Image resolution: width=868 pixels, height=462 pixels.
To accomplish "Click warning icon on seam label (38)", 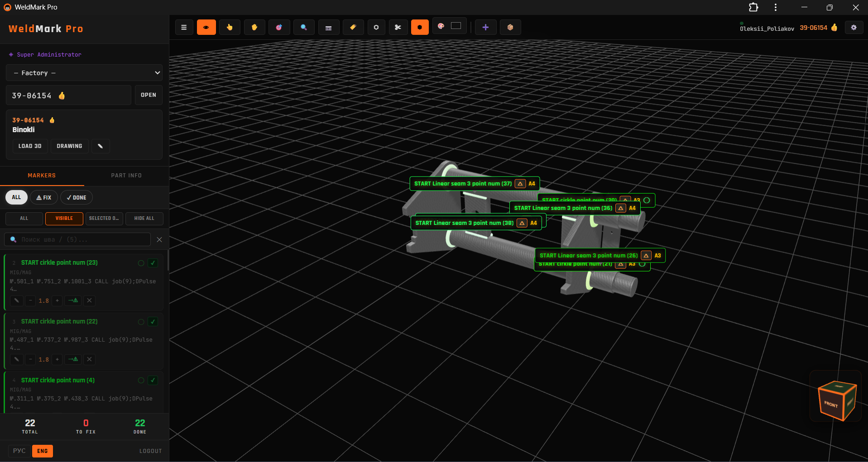I will point(522,223).
